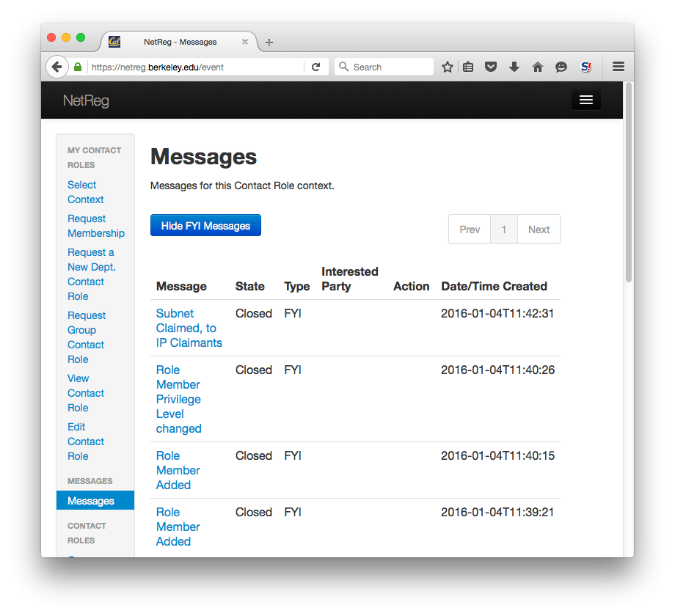
Task: Close the NetReg - Messages tab
Action: [245, 42]
